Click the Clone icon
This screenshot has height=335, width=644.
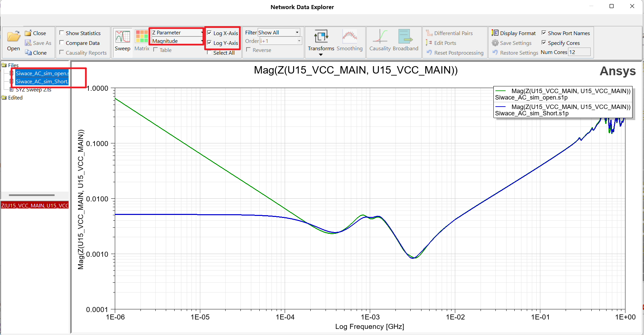tap(28, 53)
